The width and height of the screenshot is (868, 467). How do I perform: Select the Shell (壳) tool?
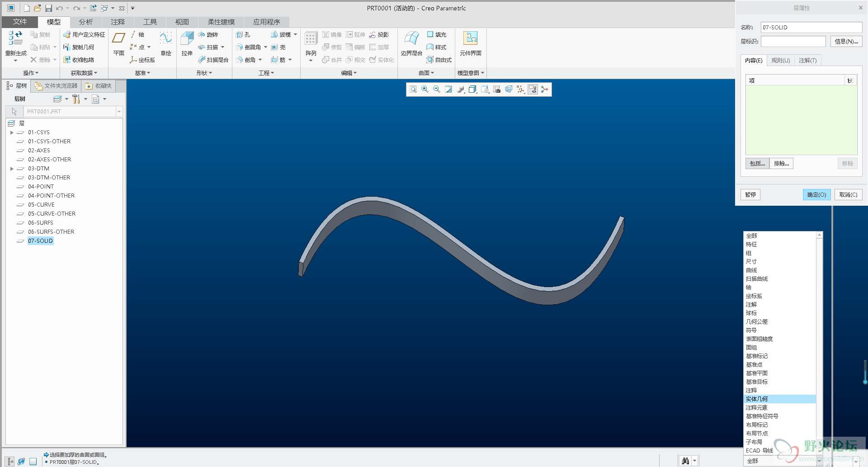coord(278,47)
